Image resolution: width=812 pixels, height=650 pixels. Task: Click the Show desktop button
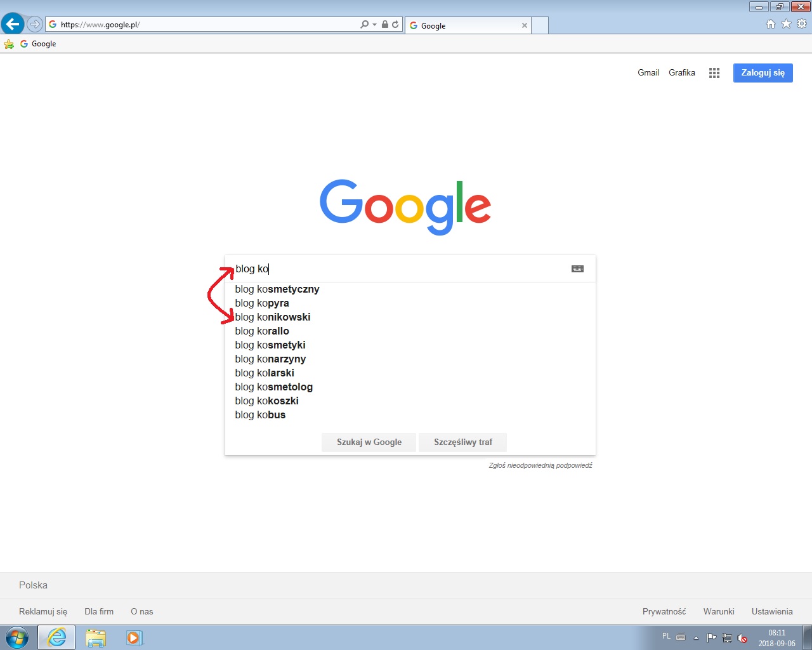tap(807, 637)
